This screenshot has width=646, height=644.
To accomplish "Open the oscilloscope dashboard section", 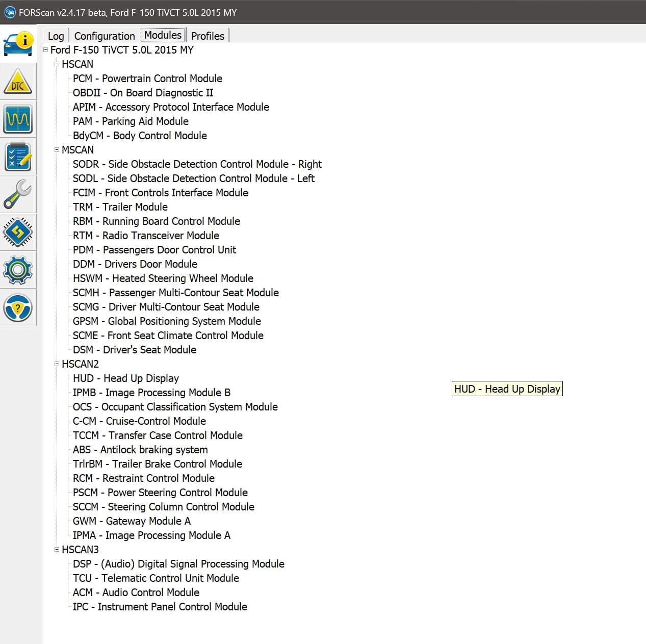I will [x=18, y=119].
